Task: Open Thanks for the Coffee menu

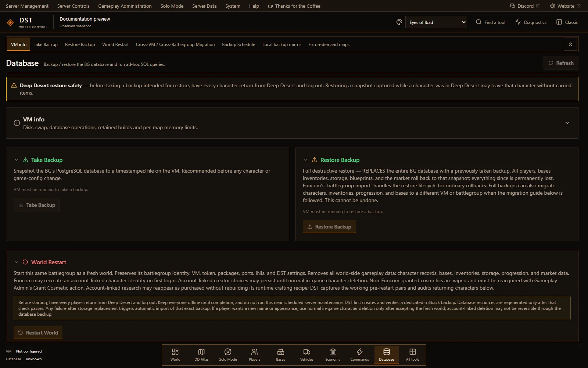Action: coord(294,6)
